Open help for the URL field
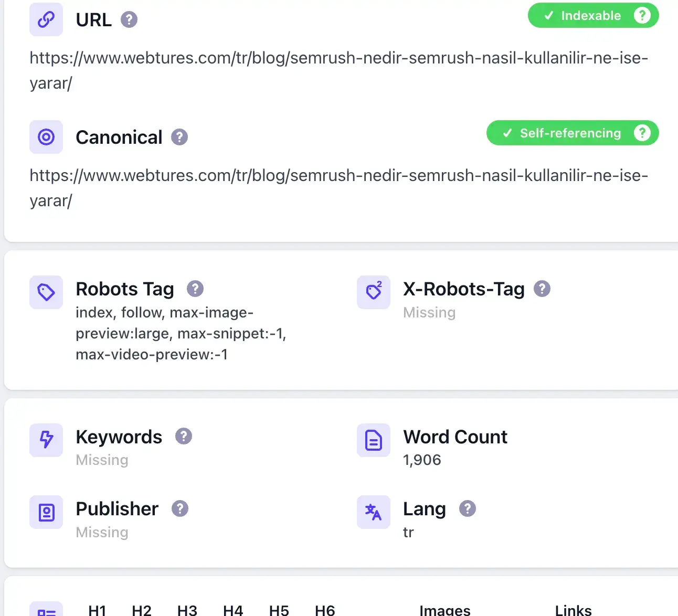 [x=128, y=19]
